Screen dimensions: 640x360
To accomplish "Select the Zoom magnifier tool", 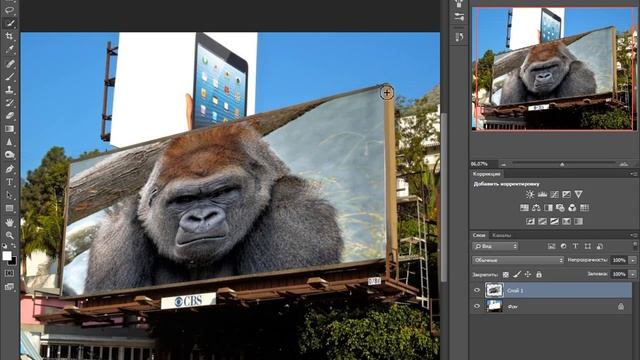I will click(9, 236).
